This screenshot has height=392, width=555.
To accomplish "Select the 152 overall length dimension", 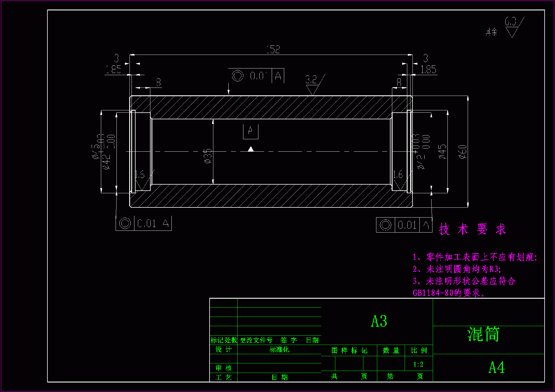I will (273, 49).
